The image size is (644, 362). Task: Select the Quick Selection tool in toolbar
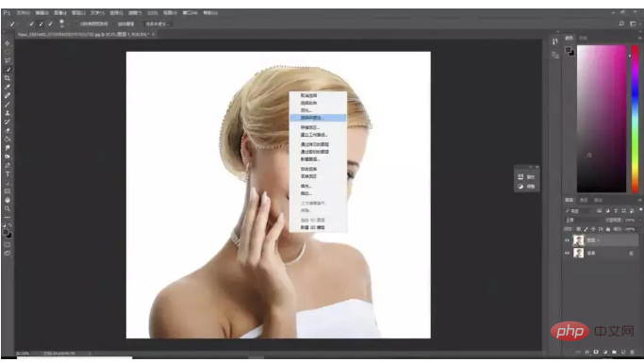click(8, 70)
